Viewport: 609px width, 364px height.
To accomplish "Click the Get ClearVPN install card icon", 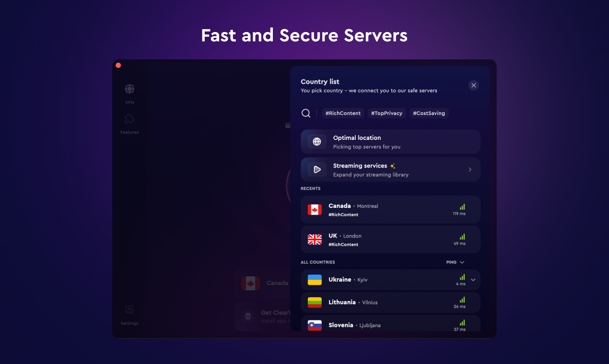I will [248, 316].
